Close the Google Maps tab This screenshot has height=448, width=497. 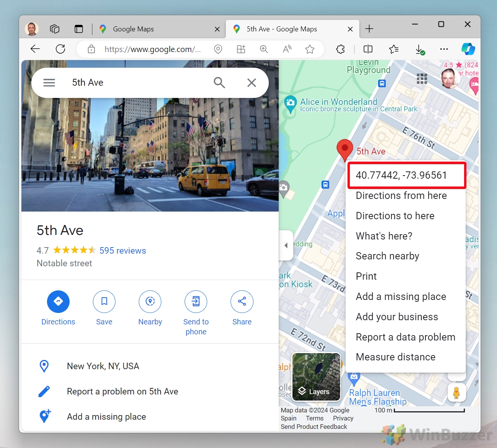(x=217, y=29)
